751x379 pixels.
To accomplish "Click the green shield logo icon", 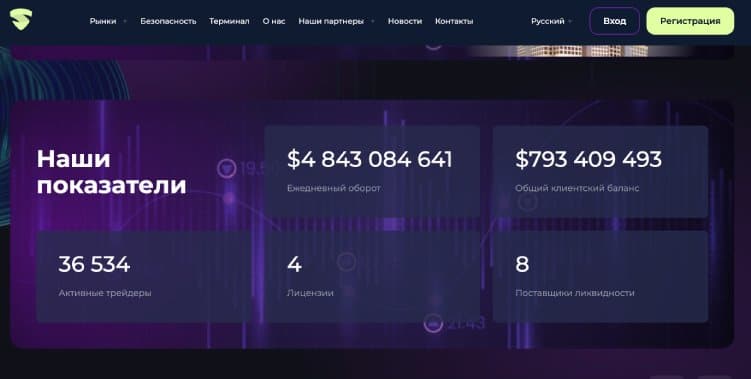I will tap(21, 20).
